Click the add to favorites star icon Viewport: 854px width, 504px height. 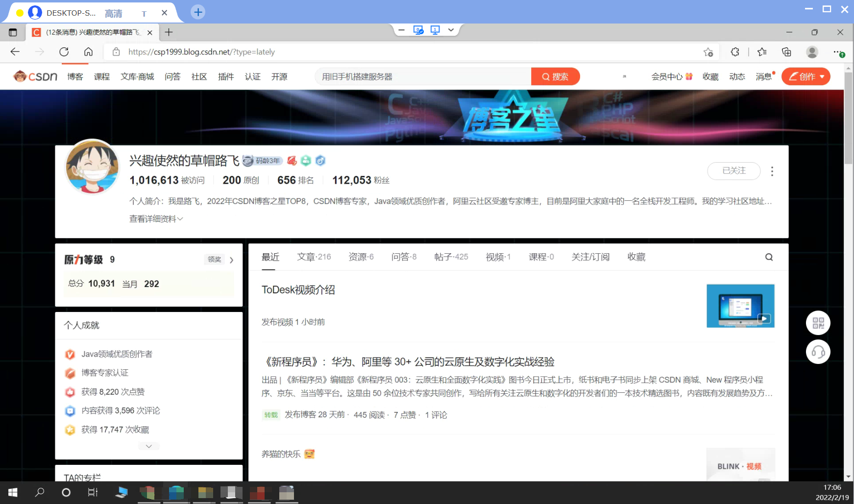(x=708, y=52)
